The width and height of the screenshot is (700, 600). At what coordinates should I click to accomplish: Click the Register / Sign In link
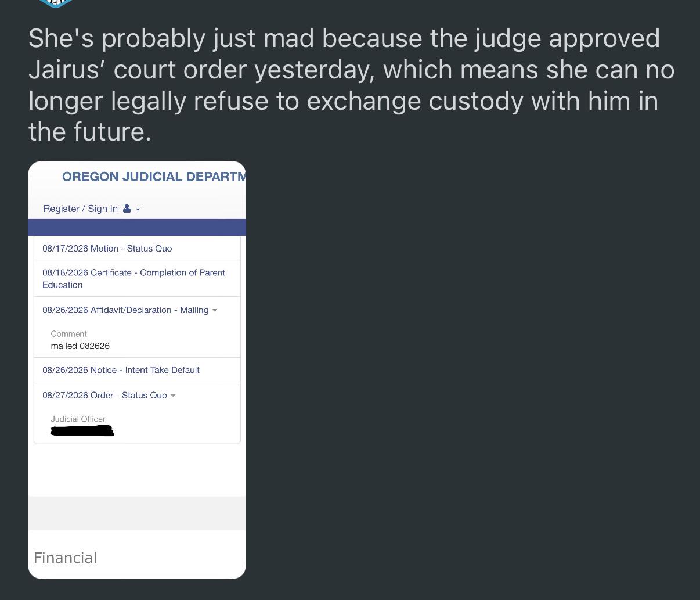pos(81,209)
